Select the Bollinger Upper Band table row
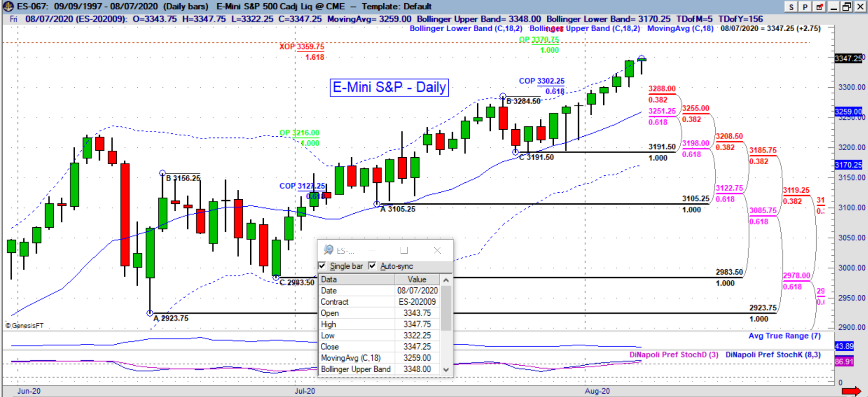Viewport: 868px width, 397px height. click(379, 369)
